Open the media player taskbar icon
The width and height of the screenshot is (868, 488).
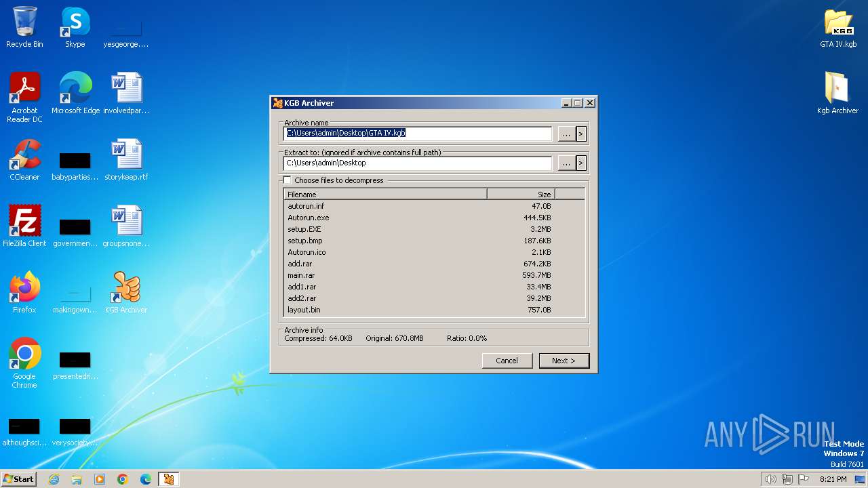coord(100,479)
